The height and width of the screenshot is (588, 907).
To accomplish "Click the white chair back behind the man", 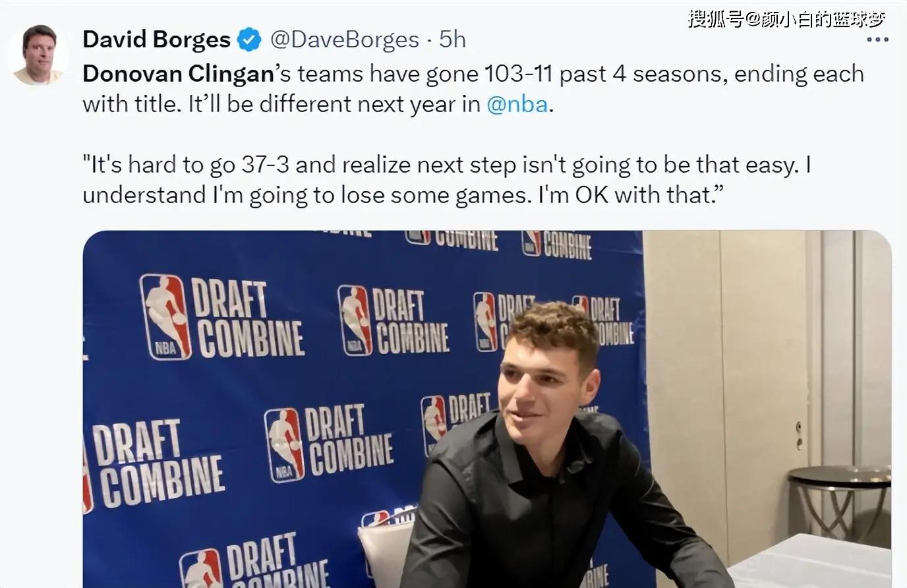I will point(384,552).
